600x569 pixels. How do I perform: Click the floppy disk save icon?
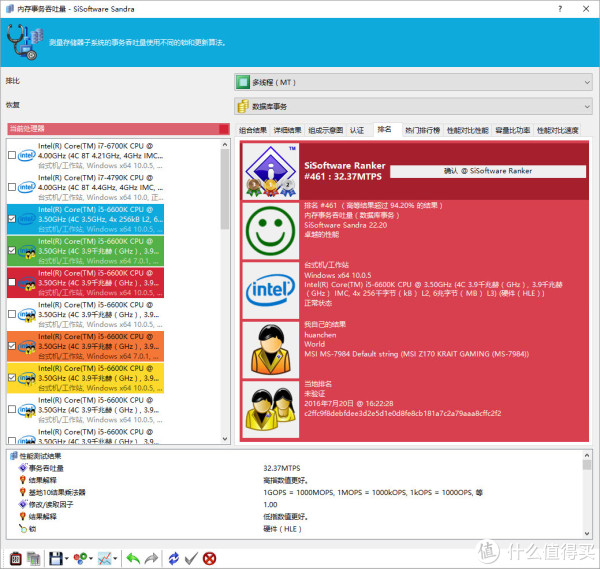point(56,559)
